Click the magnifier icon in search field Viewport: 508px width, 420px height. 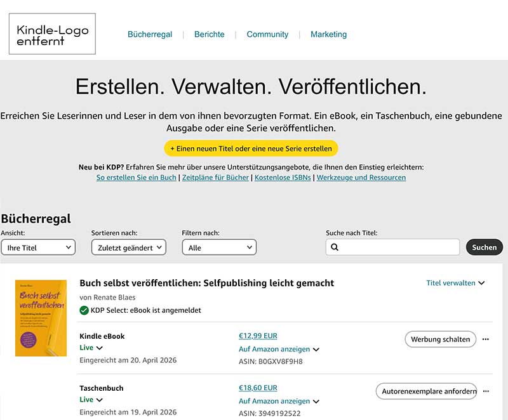335,247
